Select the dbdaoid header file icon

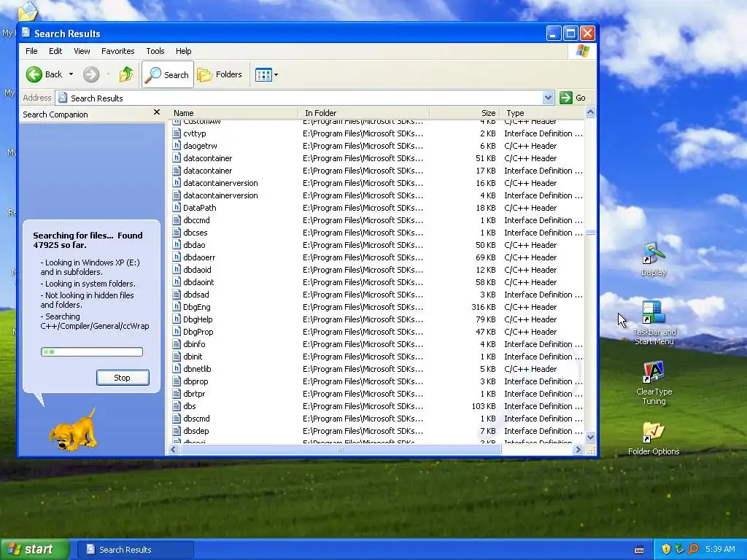(177, 270)
